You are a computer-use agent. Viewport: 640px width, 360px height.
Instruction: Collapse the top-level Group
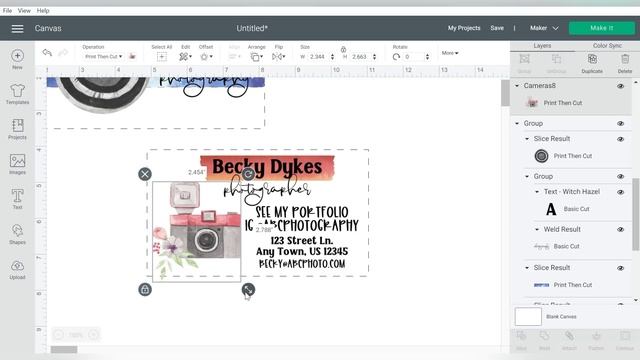[x=517, y=123]
